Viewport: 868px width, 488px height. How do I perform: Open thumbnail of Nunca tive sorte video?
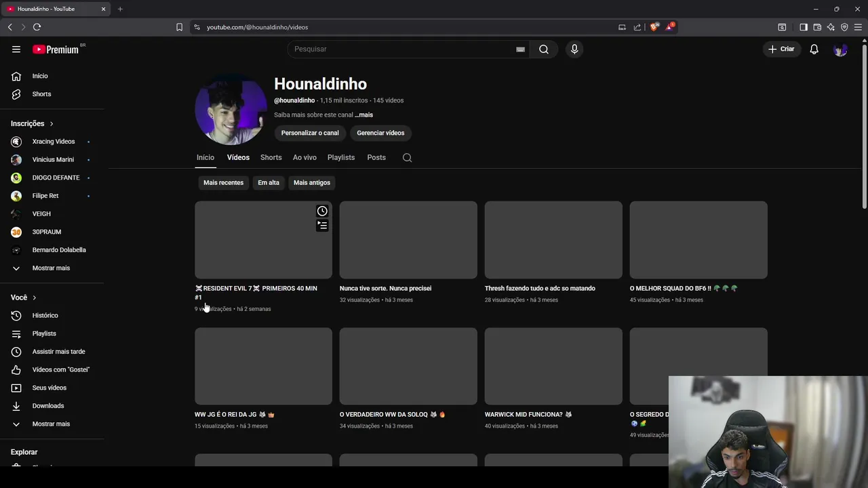click(x=408, y=240)
